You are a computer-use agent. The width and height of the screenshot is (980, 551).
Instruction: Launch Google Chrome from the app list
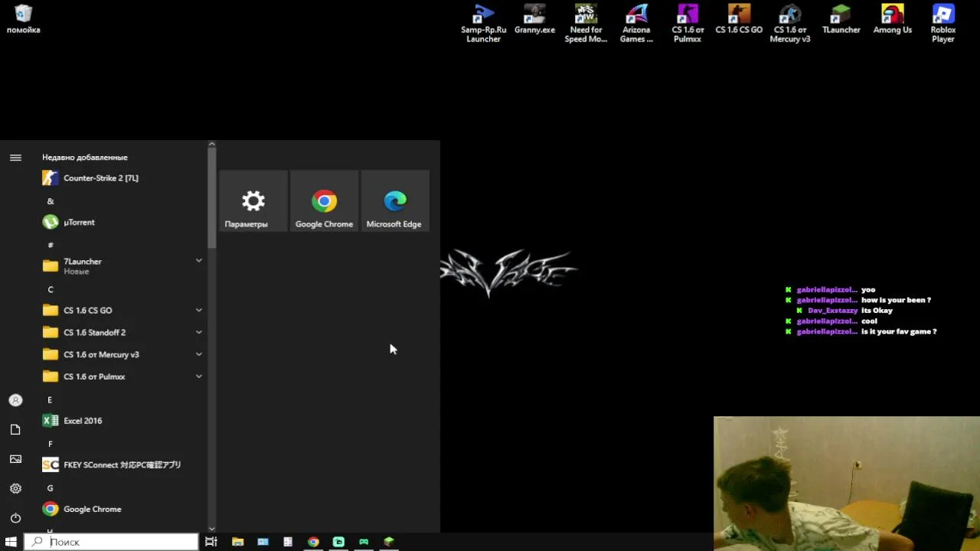pos(122,510)
